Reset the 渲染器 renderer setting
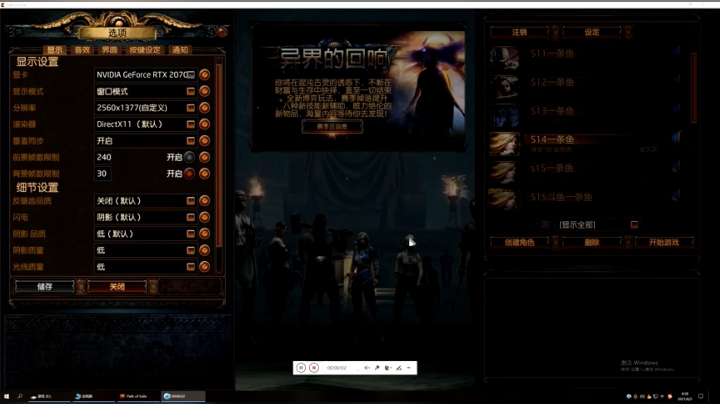 coord(205,124)
